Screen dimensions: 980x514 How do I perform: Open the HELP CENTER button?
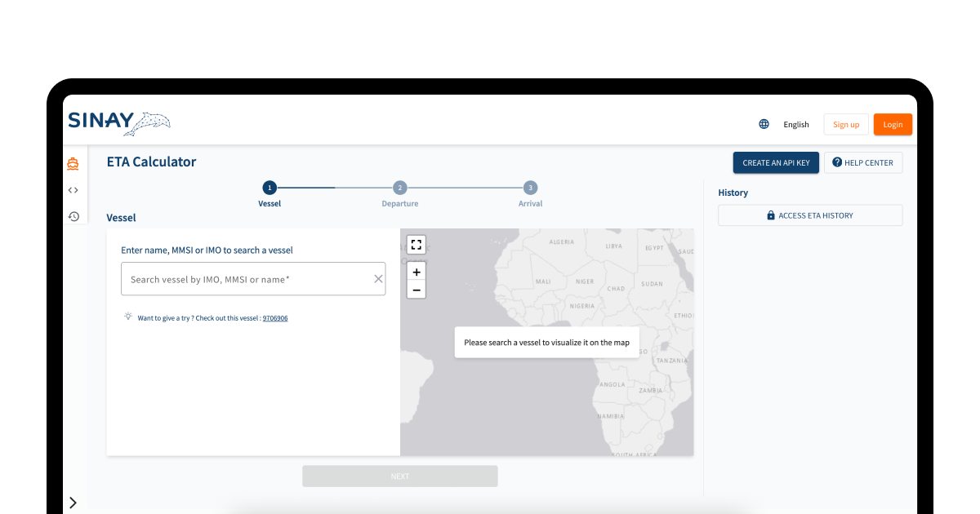(863, 162)
